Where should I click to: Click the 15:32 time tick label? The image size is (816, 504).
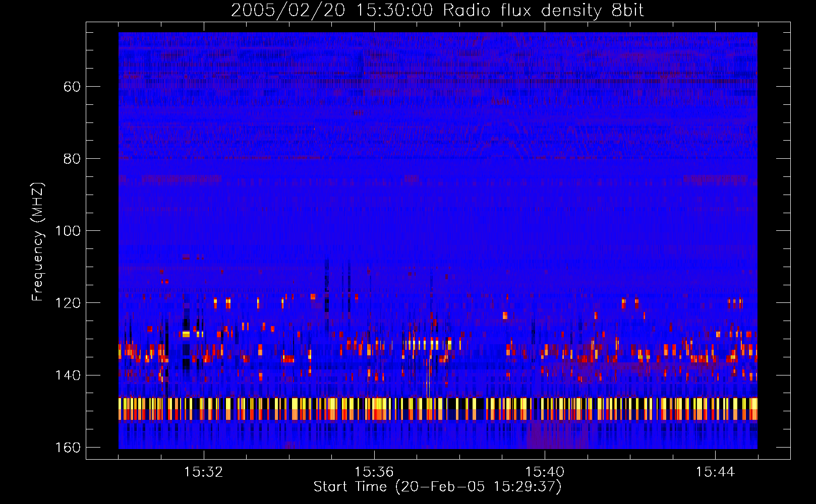point(203,472)
